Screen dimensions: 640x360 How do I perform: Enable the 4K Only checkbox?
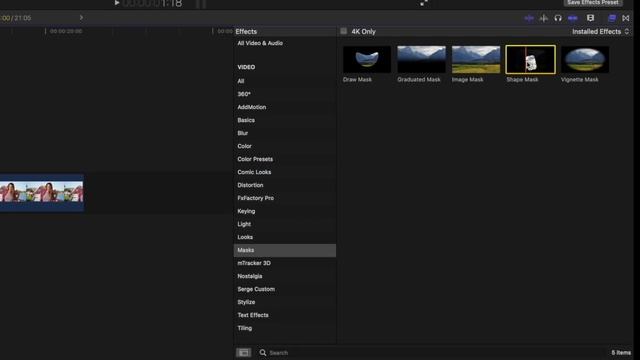(x=344, y=31)
